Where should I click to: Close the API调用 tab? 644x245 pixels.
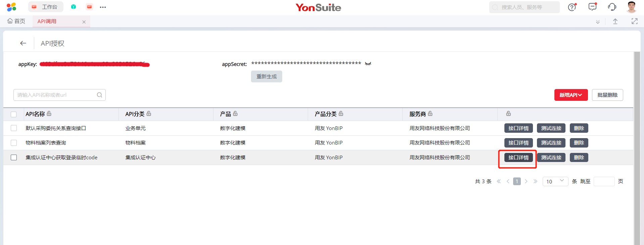coord(84,22)
